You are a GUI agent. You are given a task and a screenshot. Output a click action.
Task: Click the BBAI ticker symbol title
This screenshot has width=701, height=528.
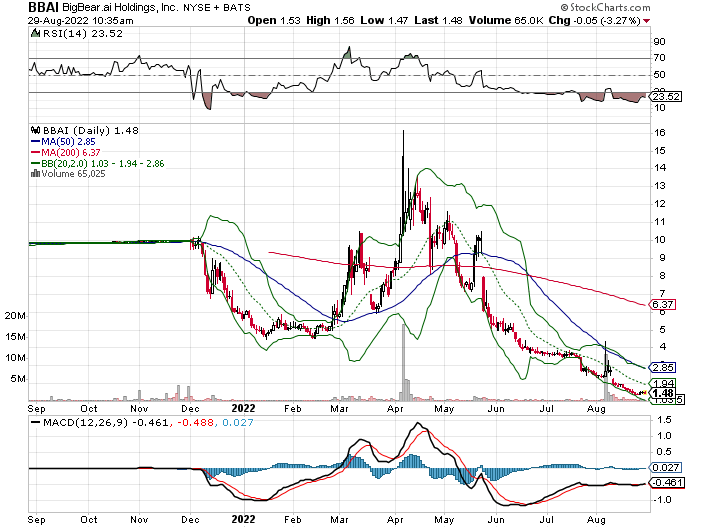pyautogui.click(x=44, y=7)
